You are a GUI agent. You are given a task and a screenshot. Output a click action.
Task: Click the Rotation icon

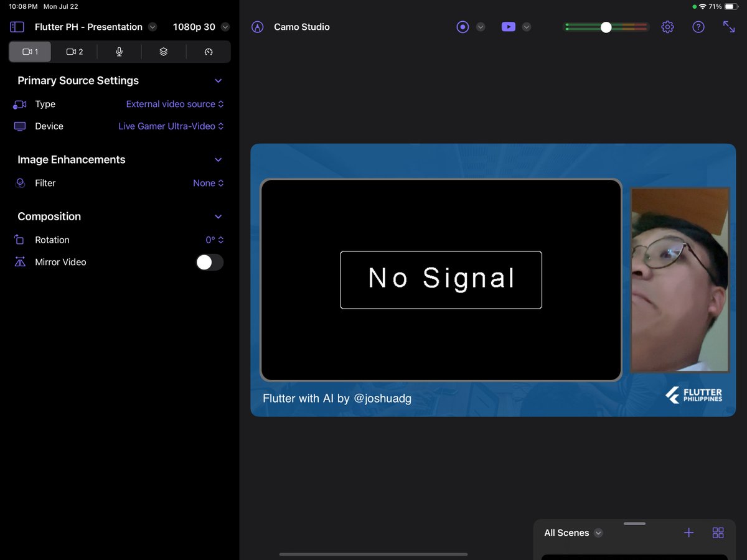click(x=20, y=240)
